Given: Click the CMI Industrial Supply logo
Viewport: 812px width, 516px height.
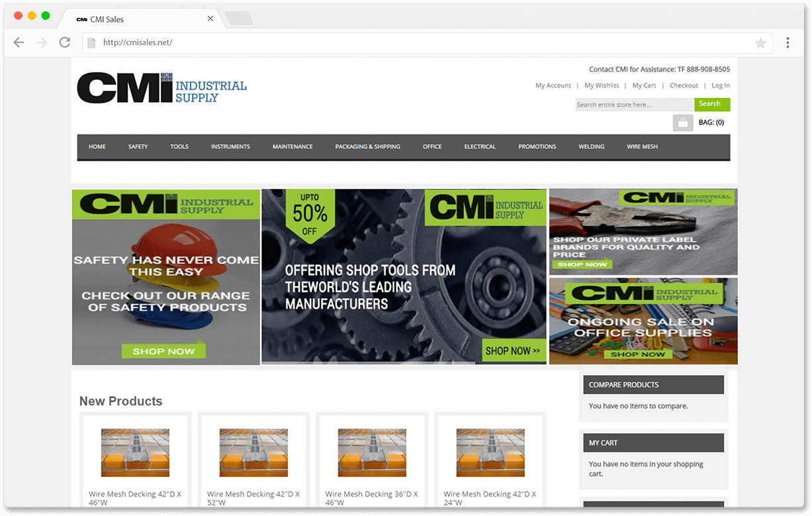Looking at the screenshot, I should pos(162,87).
